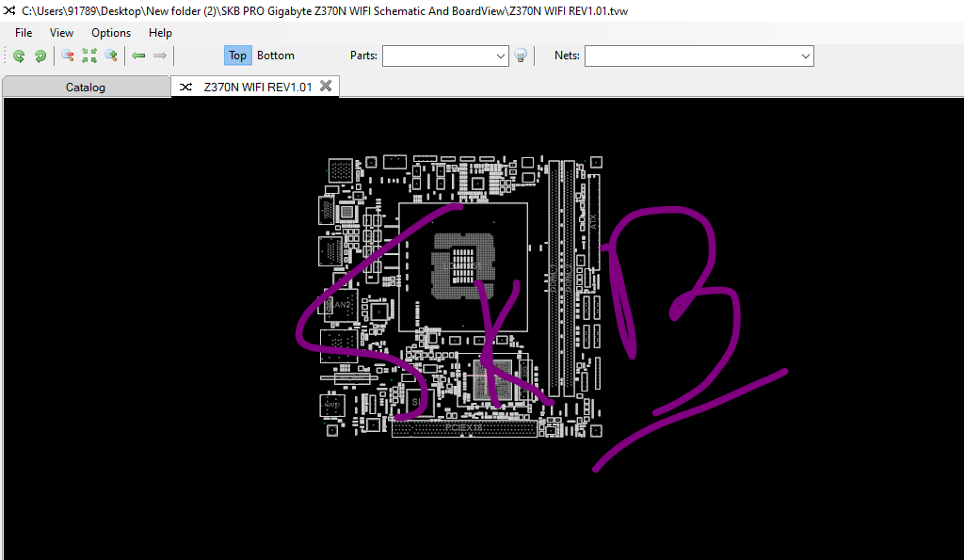Image resolution: width=964 pixels, height=560 pixels.
Task: Switch to Top board side view
Action: click(237, 56)
